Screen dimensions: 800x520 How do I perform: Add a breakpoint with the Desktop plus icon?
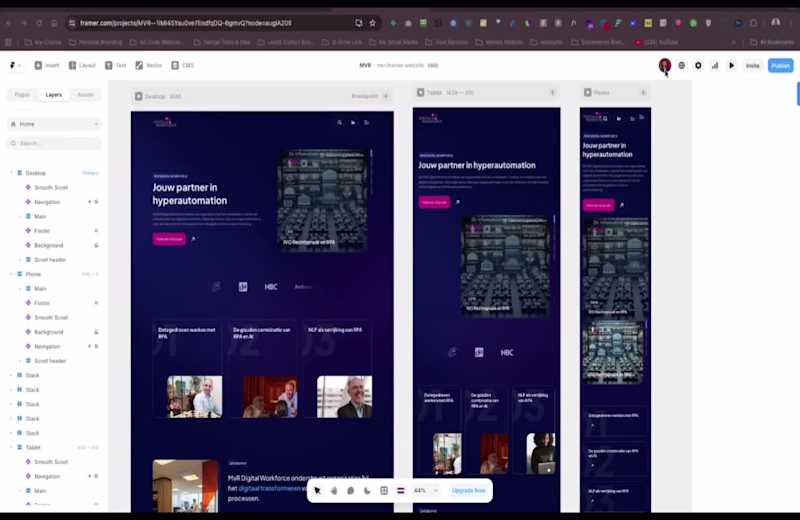[386, 96]
